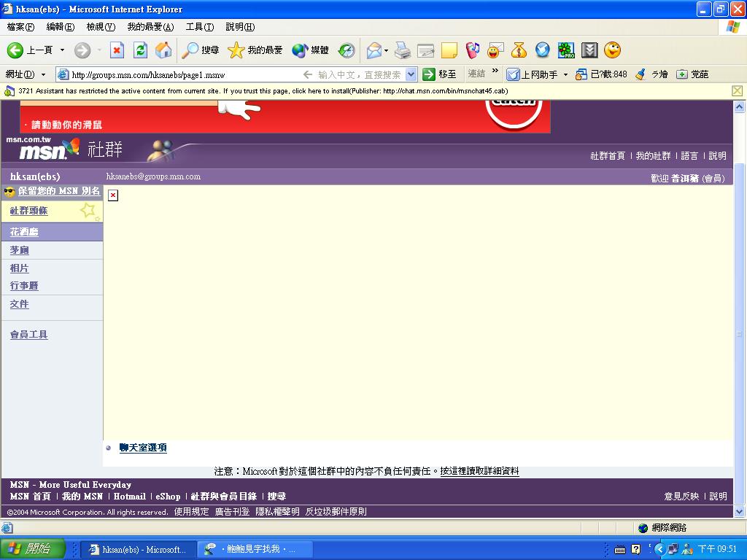This screenshot has height=560, width=747.
Task: Click the money bag icon
Action: click(x=519, y=50)
